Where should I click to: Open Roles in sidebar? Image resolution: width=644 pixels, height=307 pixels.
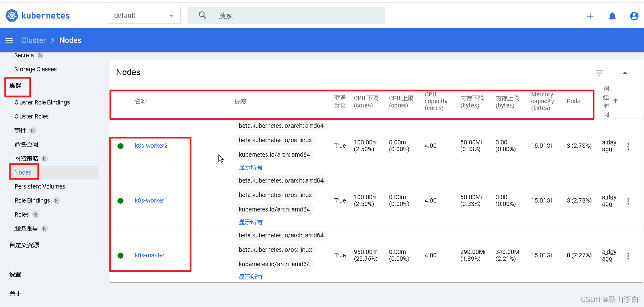[22, 214]
